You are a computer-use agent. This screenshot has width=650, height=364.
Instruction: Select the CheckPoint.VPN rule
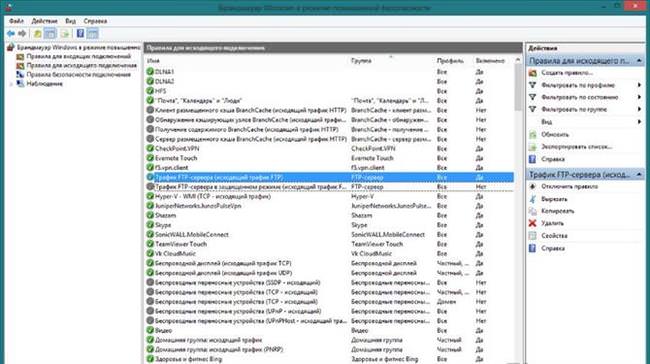click(330, 148)
